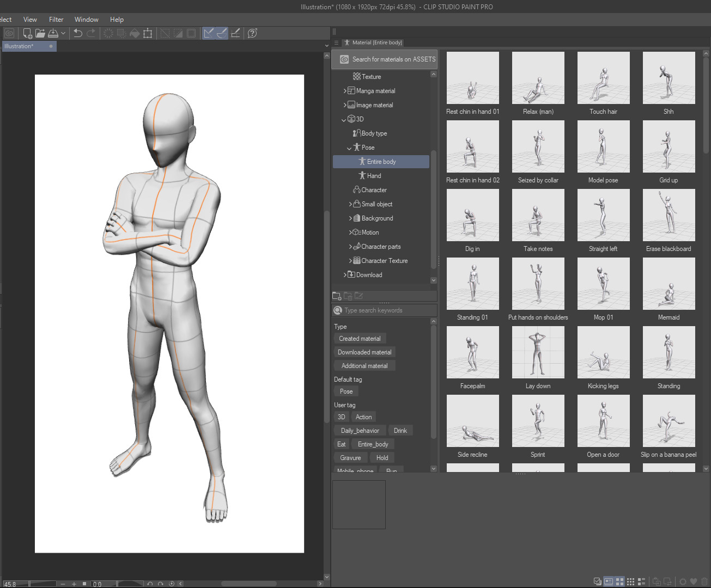Toggle snap to special ruler icon

click(222, 33)
